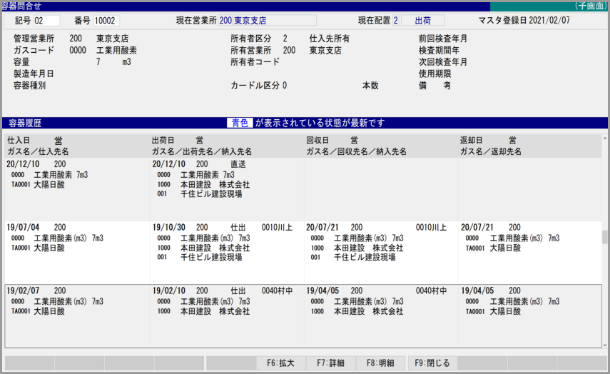Click the 仕入先所有 value
The image size is (610, 374).
click(330, 39)
